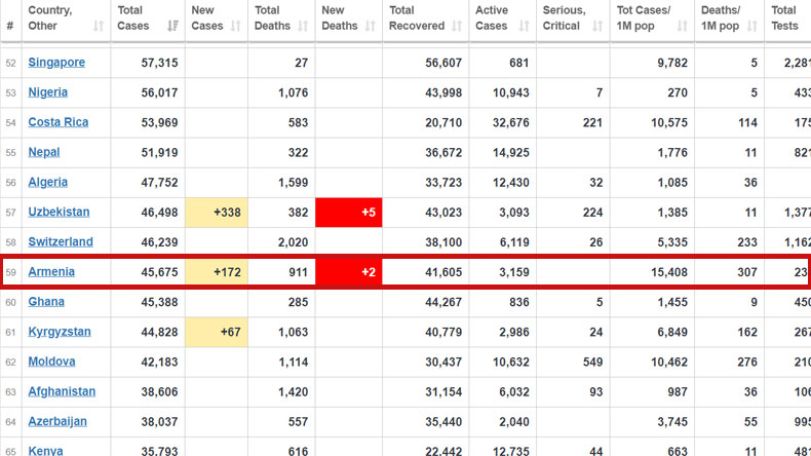Select Armenia deaths per million 307
The image size is (811, 456).
pos(747,272)
